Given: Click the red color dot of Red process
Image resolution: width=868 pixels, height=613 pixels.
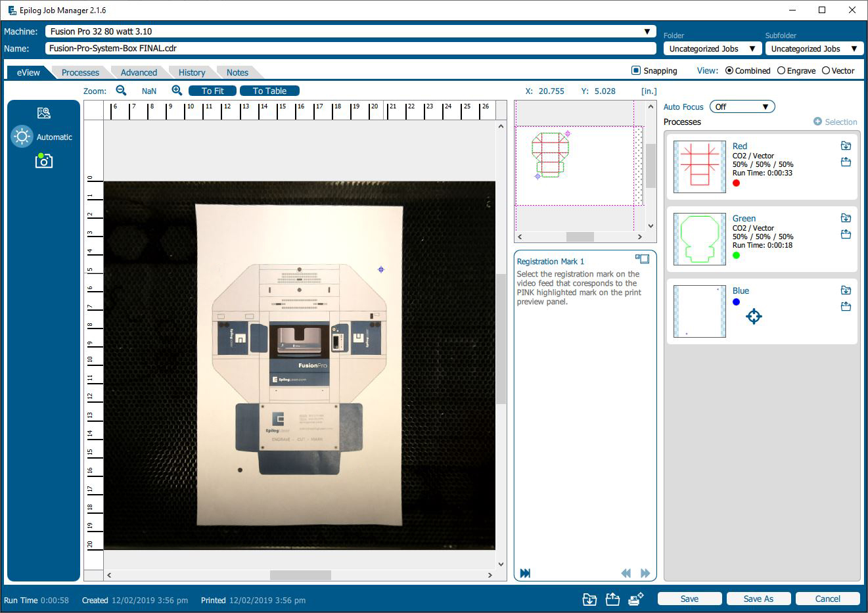Looking at the screenshot, I should pyautogui.click(x=737, y=183).
